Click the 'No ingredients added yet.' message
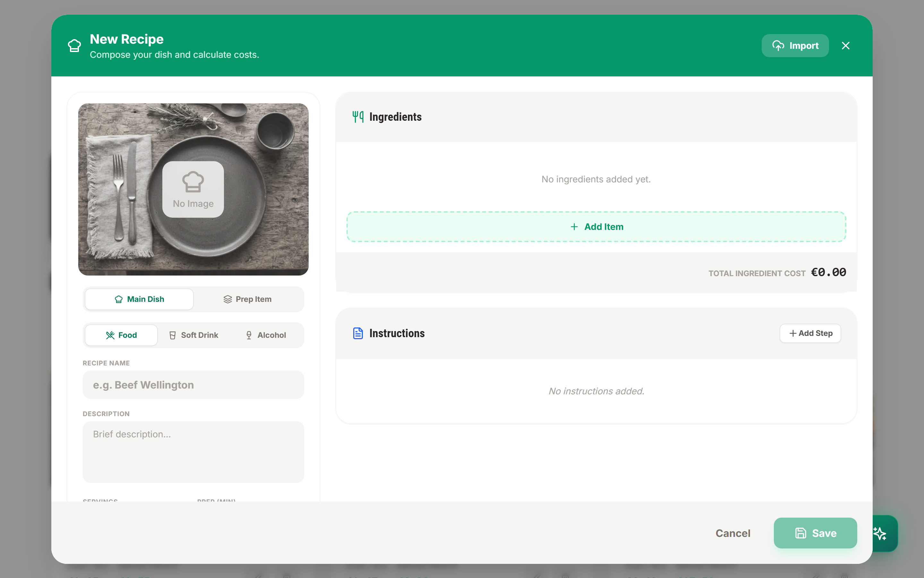The height and width of the screenshot is (578, 924). coord(596,179)
